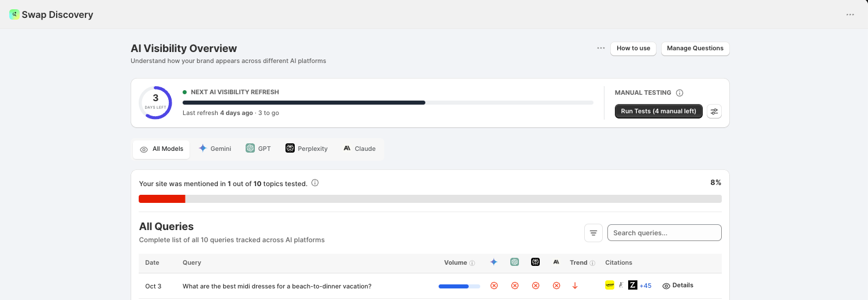Click the red site-mention percentage bar
Viewport: 868px width, 300px height.
[x=162, y=199]
